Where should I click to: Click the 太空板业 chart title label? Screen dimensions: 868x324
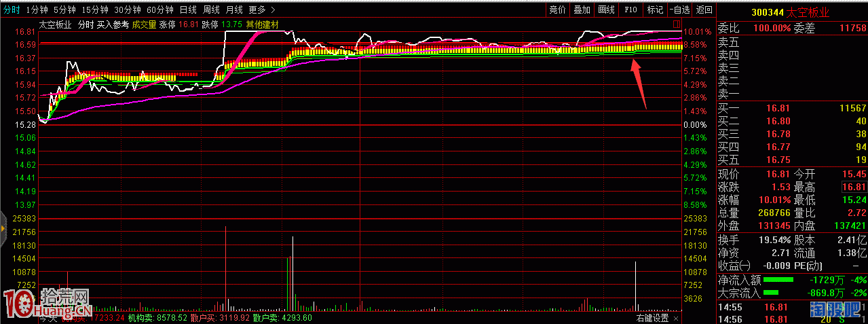click(x=54, y=24)
